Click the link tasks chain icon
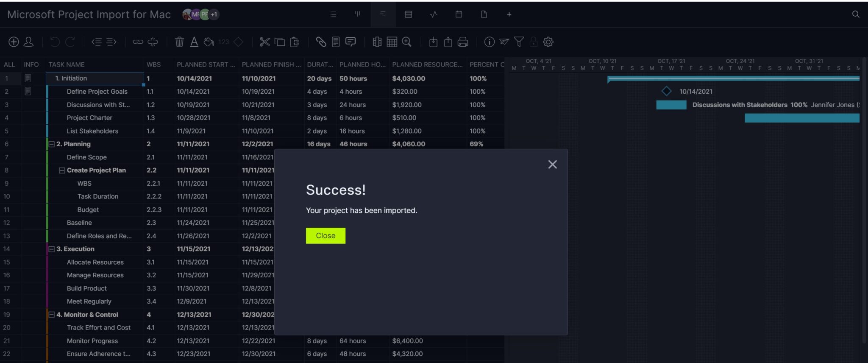Image resolution: width=868 pixels, height=363 pixels. tap(138, 42)
